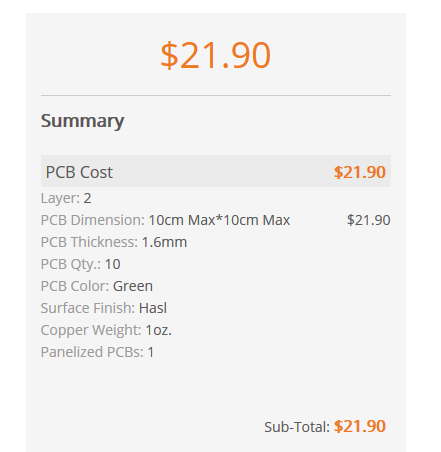Click the PCB Thickness label
The width and height of the screenshot is (441, 452).
click(89, 242)
